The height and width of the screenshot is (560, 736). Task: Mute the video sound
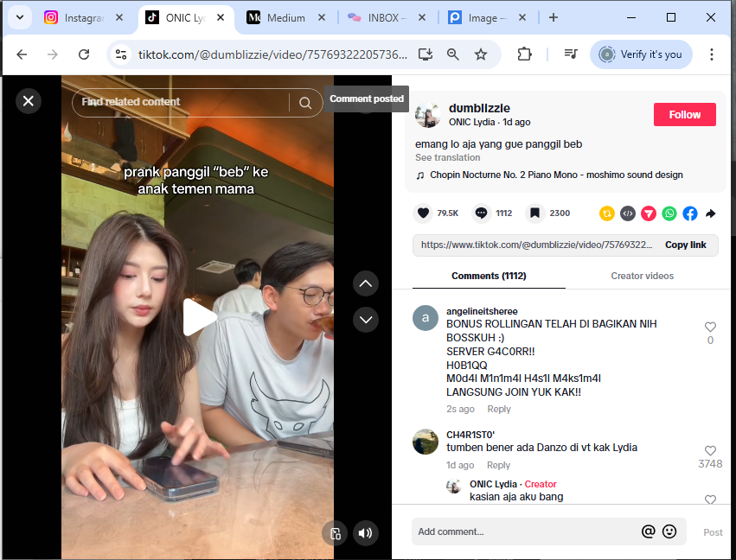(x=365, y=533)
